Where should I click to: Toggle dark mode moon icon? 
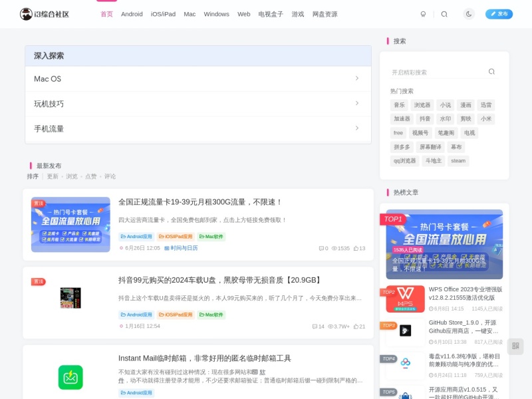[x=469, y=14]
